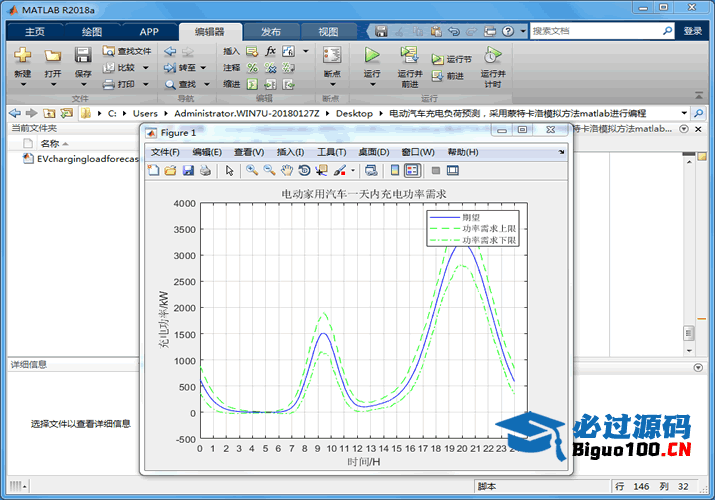Screen dimensions: 715x500
Task: Activate the Rotate 3D tool
Action: coord(304,170)
